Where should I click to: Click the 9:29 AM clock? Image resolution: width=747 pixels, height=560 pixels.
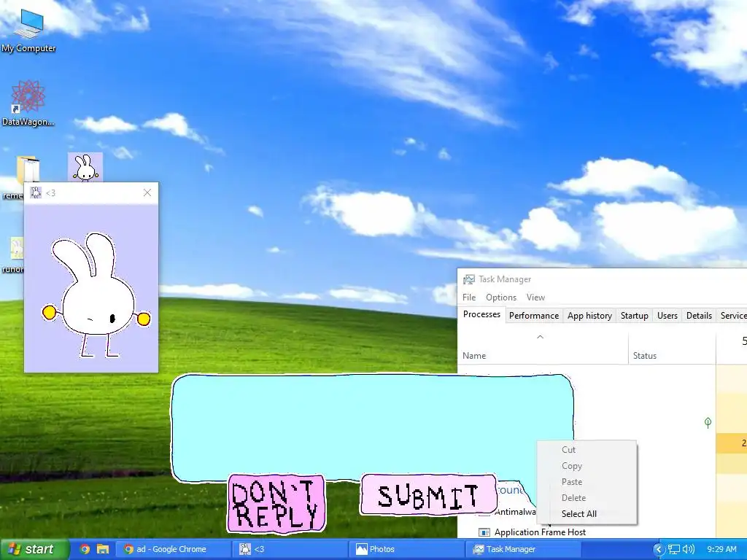pyautogui.click(x=721, y=550)
